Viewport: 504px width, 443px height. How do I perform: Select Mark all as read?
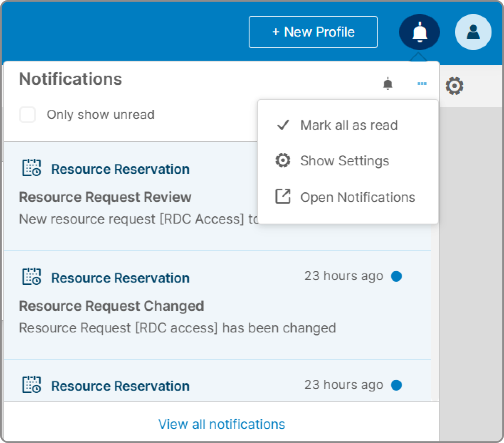click(348, 125)
